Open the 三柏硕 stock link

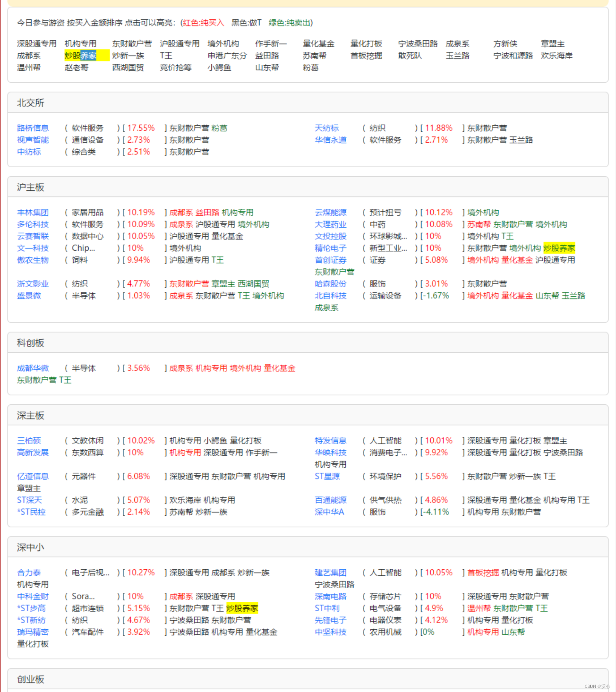(x=29, y=441)
